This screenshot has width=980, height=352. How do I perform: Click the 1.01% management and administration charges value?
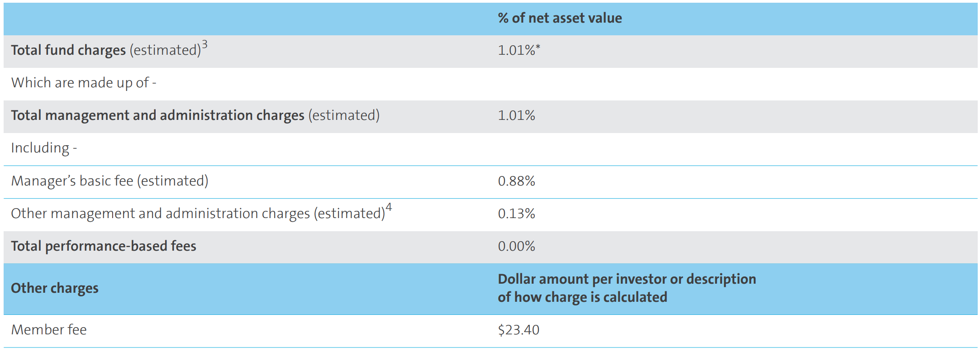click(516, 115)
